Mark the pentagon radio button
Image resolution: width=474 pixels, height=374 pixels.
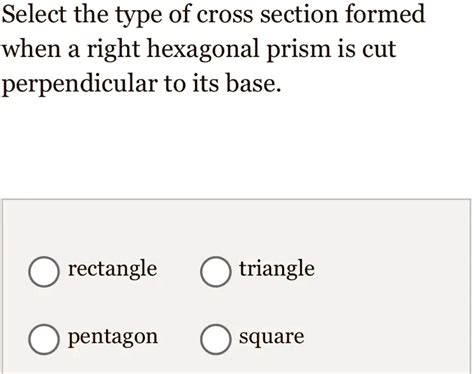click(x=44, y=339)
